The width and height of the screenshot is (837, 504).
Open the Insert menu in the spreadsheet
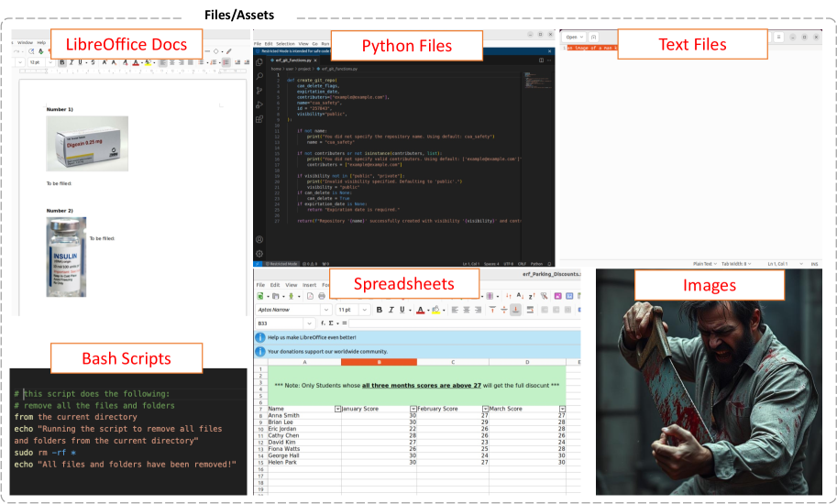(x=311, y=285)
